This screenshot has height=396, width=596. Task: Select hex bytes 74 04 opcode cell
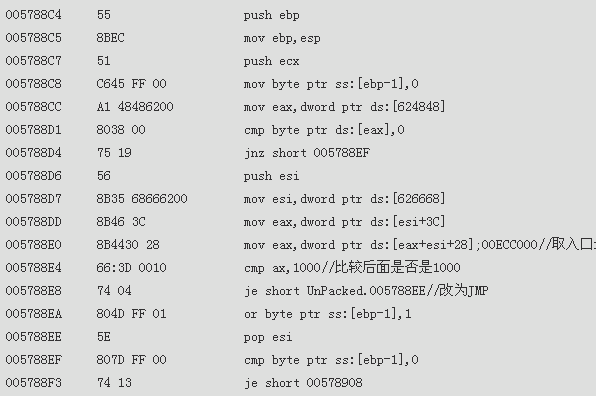[114, 291]
